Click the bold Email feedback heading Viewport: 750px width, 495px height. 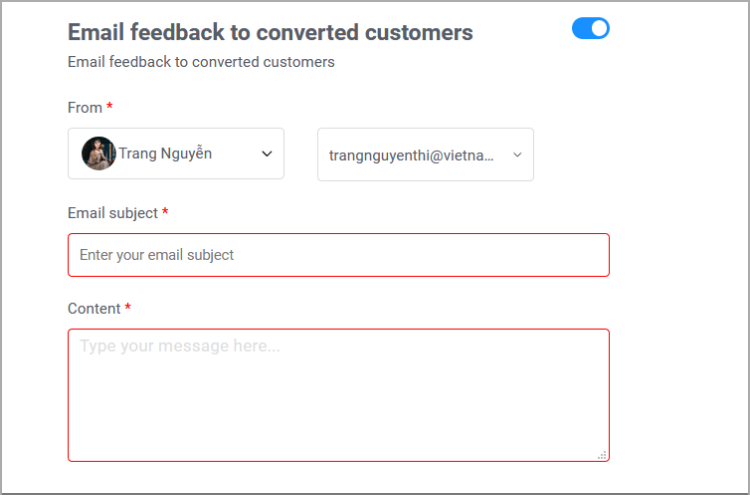[x=270, y=33]
